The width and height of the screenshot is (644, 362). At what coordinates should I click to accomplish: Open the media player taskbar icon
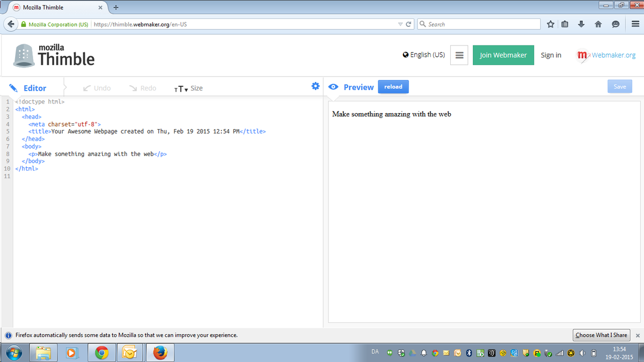tap(72, 352)
